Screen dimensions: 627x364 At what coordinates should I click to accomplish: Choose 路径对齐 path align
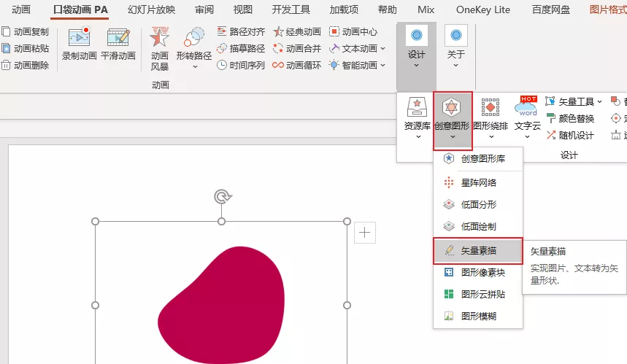pyautogui.click(x=241, y=31)
